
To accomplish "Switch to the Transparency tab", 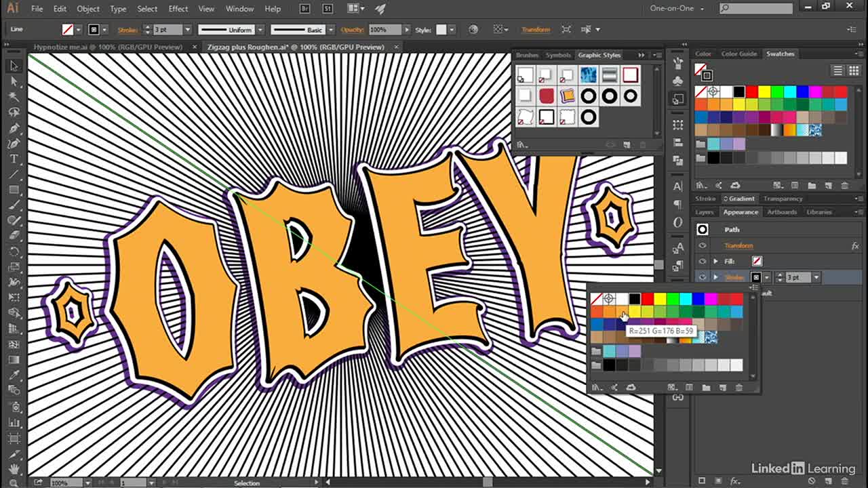I will pyautogui.click(x=783, y=199).
